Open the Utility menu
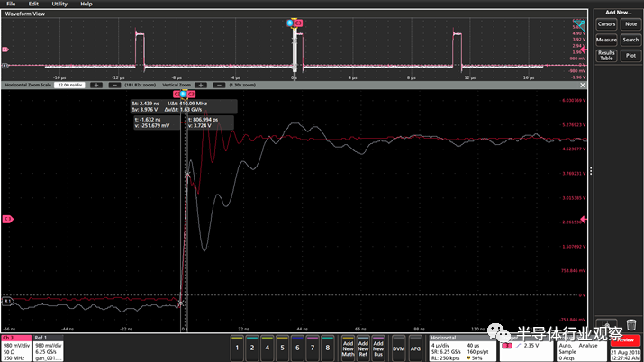Screen dimensions: 644x362 (x=59, y=4)
